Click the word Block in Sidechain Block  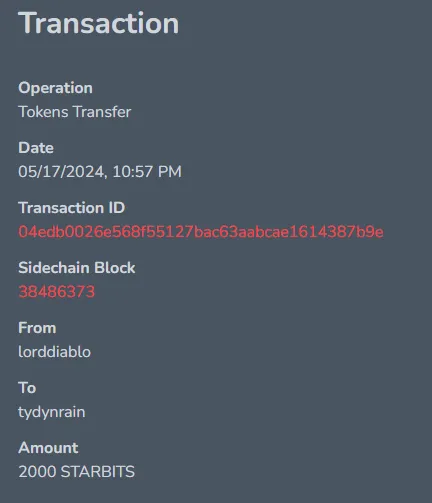pos(115,268)
